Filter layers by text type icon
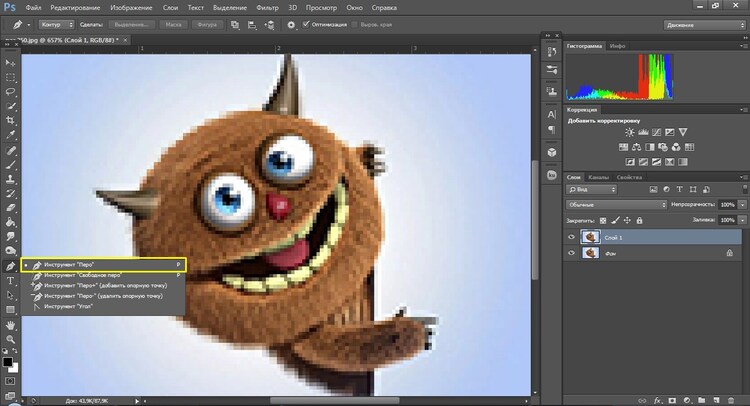The width and height of the screenshot is (750, 406). tap(679, 190)
